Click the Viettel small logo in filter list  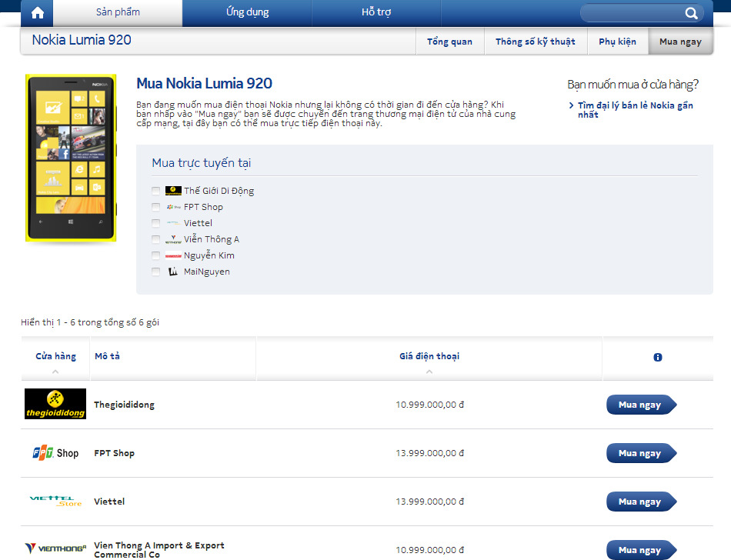[x=173, y=223]
